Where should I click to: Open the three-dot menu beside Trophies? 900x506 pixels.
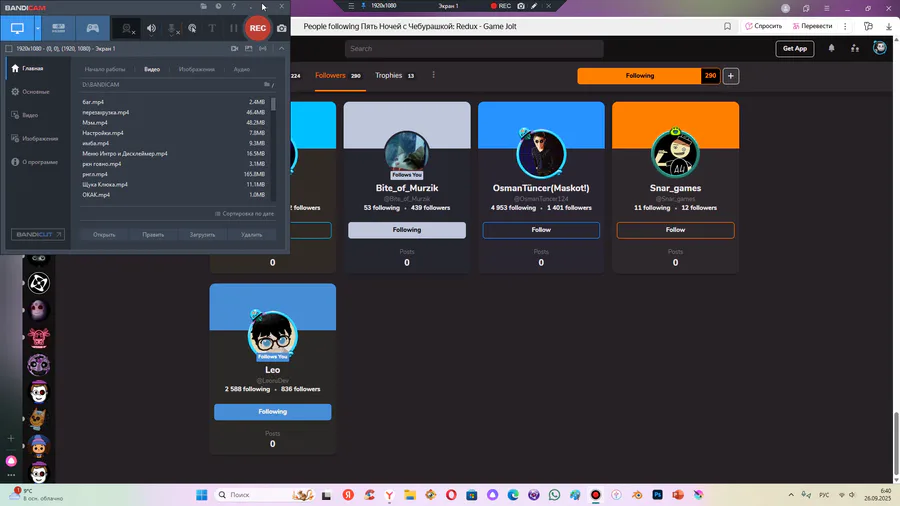point(433,75)
